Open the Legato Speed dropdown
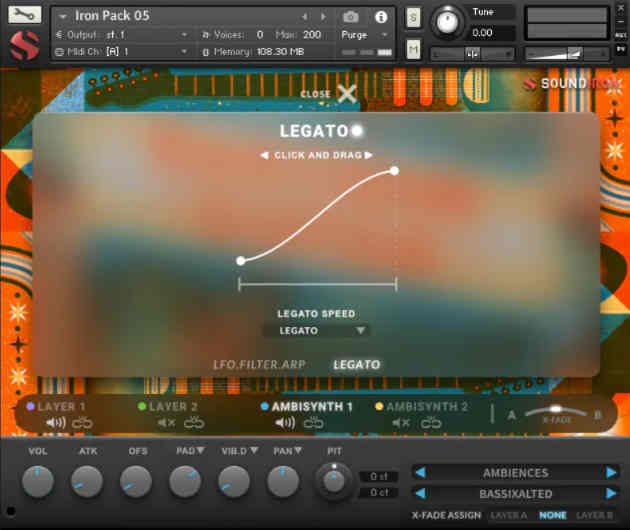630x530 pixels. [x=315, y=331]
